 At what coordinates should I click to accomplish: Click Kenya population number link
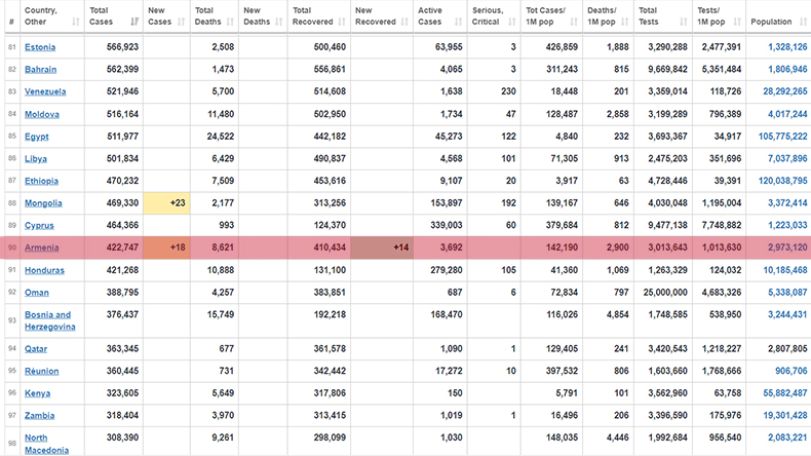click(785, 393)
